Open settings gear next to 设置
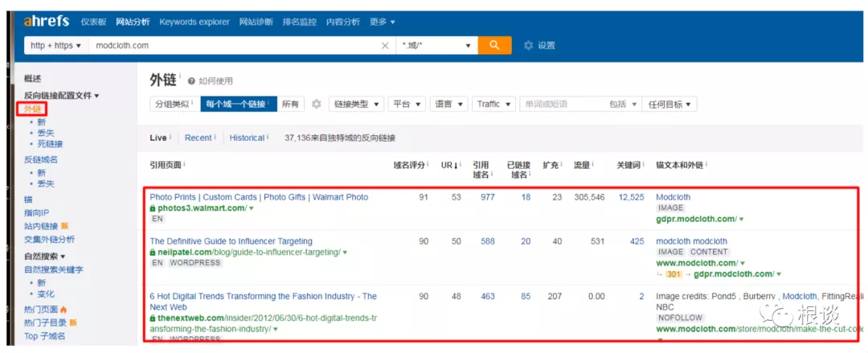Viewport: 868px width, 353px height. click(528, 46)
